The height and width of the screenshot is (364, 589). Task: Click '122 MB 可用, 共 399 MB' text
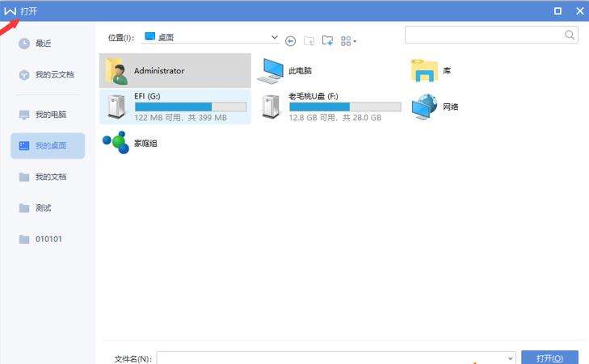click(181, 118)
